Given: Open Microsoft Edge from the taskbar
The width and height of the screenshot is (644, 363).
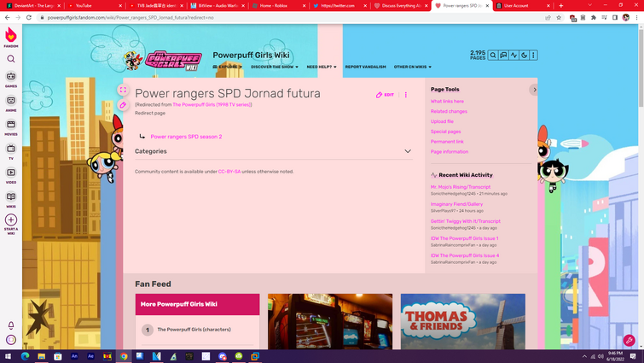Looking at the screenshot, I should [x=25, y=356].
